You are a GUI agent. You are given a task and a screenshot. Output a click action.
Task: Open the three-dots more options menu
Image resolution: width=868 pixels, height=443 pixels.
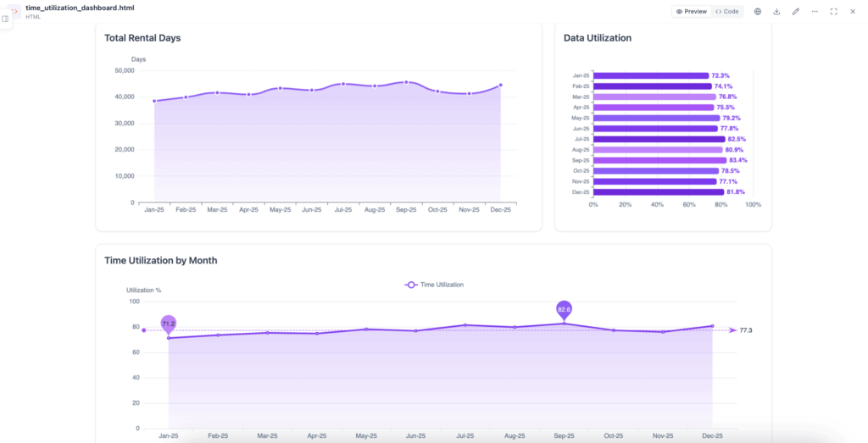coord(815,12)
